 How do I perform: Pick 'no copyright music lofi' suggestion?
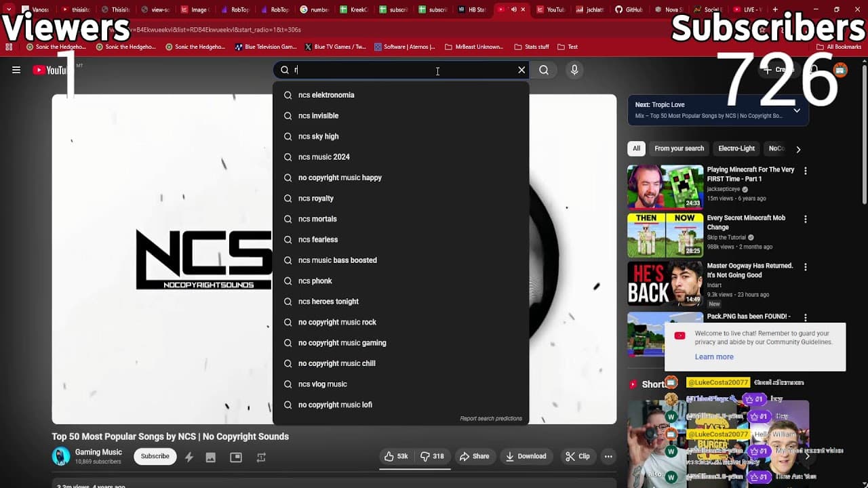point(401,405)
